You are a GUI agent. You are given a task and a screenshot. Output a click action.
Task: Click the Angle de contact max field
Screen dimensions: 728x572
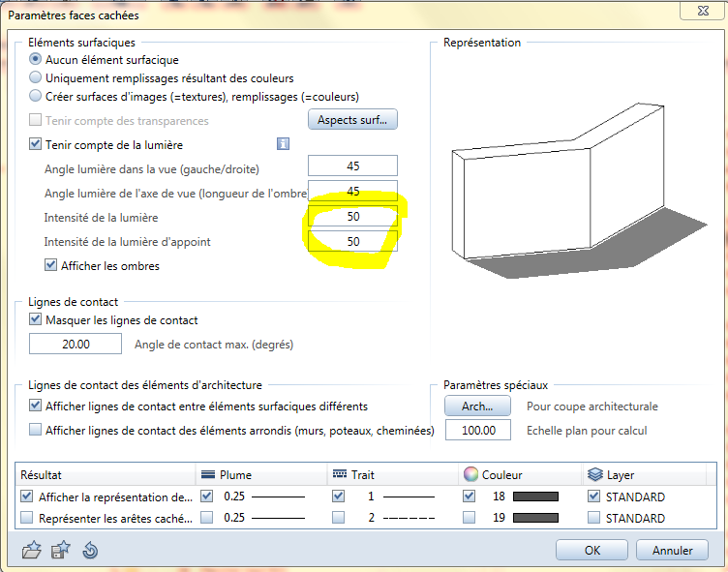(x=76, y=344)
